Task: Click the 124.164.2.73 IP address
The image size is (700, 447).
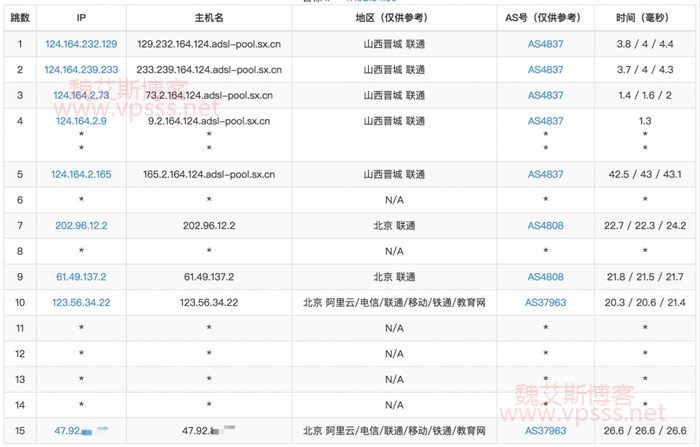Action: 81,95
